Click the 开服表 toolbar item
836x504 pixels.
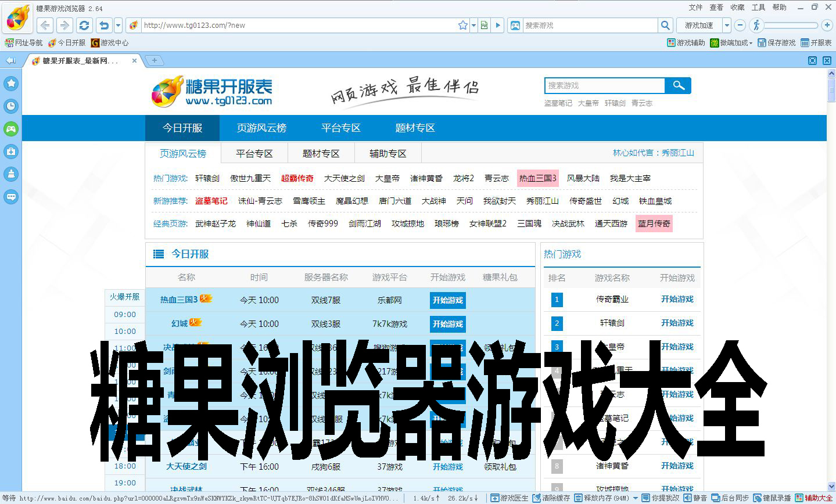click(x=816, y=42)
